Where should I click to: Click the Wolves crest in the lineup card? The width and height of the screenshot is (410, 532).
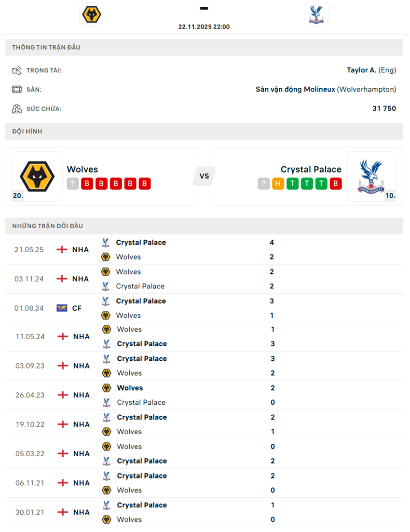click(38, 176)
